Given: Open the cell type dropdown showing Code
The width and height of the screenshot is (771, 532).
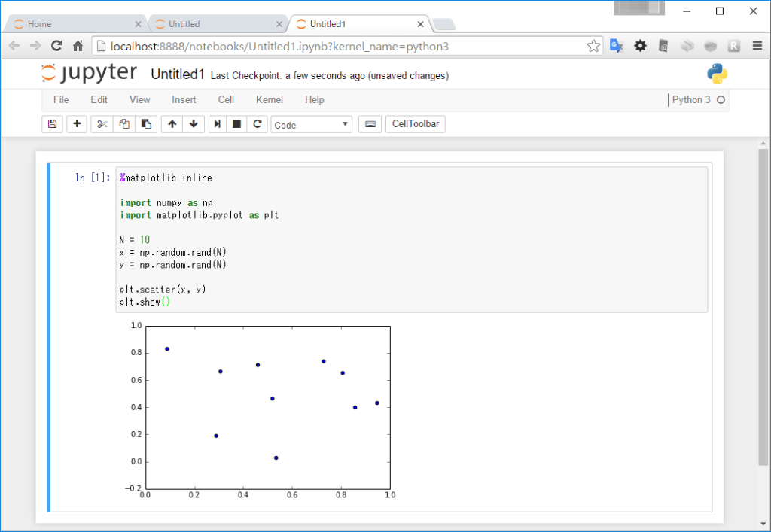Looking at the screenshot, I should pyautogui.click(x=311, y=123).
